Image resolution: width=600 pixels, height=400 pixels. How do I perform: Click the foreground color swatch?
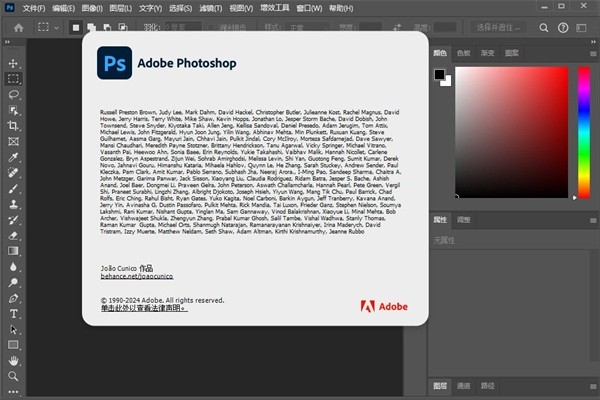point(439,74)
